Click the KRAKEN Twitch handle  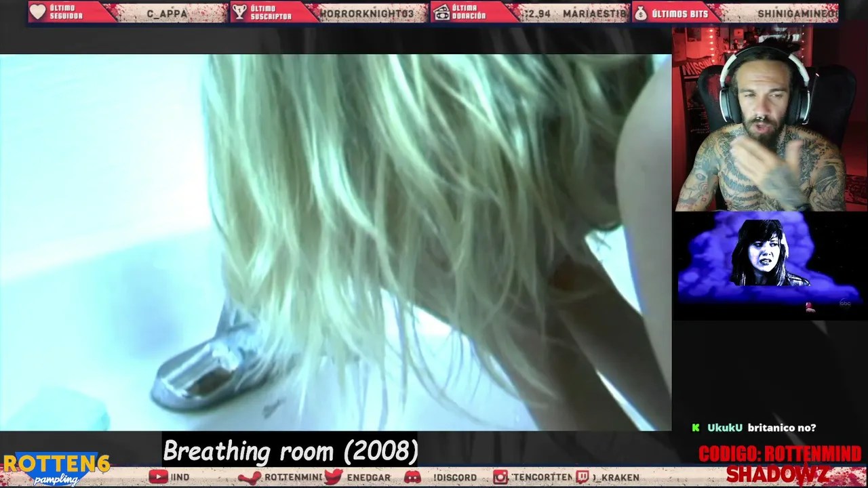tap(616, 477)
